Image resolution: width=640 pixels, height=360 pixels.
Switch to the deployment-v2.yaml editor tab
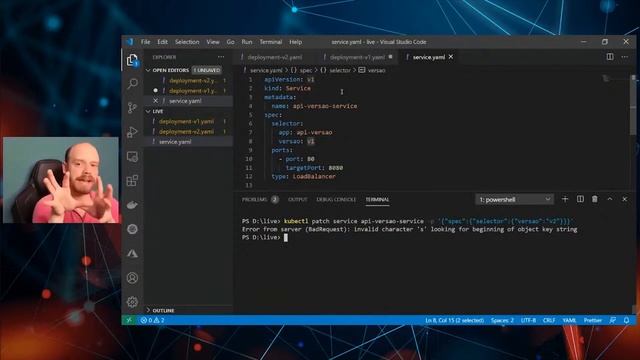[274, 57]
